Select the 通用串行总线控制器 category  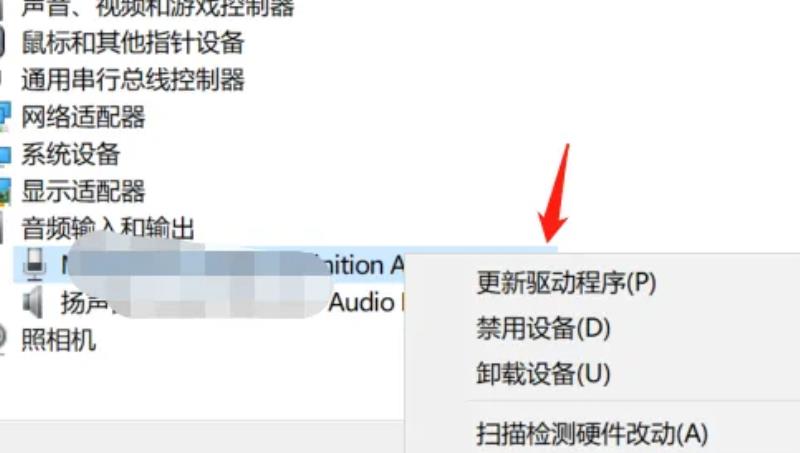[x=133, y=80]
